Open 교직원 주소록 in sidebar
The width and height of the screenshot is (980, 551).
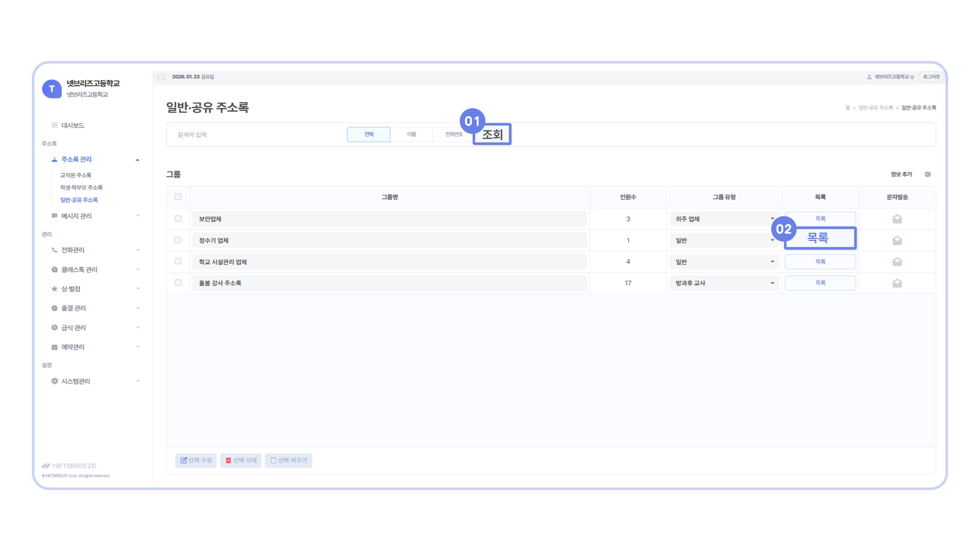[76, 175]
